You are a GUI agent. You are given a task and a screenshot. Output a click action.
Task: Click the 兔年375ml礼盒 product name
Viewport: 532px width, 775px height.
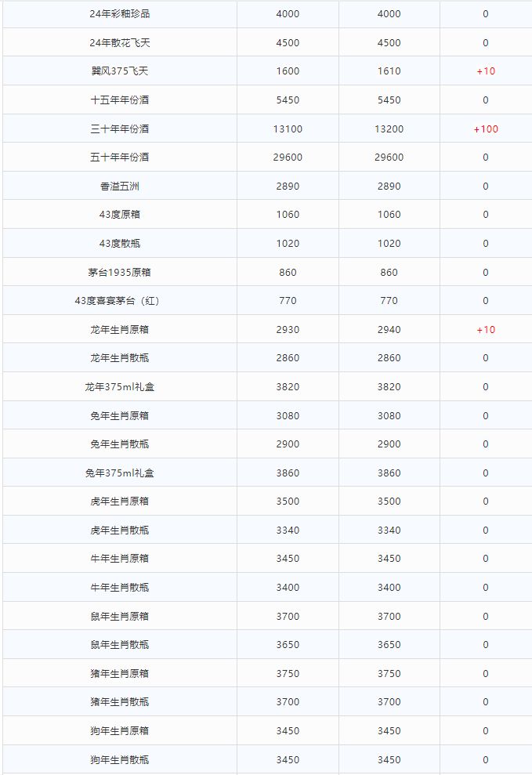pyautogui.click(x=120, y=473)
